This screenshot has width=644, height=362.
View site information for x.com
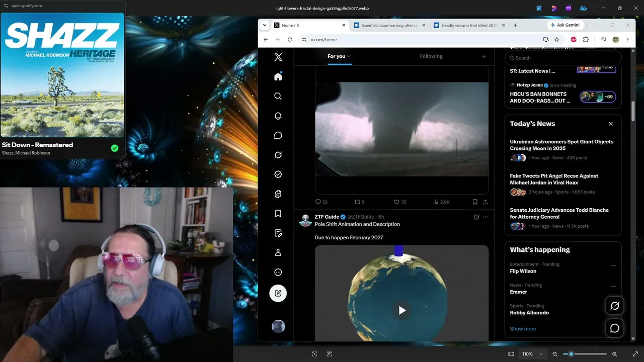[304, 40]
